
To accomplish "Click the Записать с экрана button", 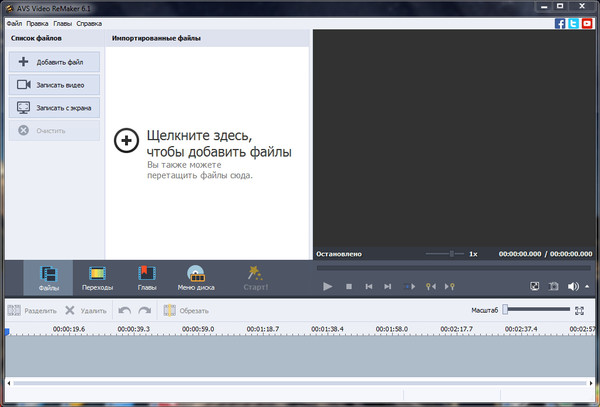I will [55, 106].
